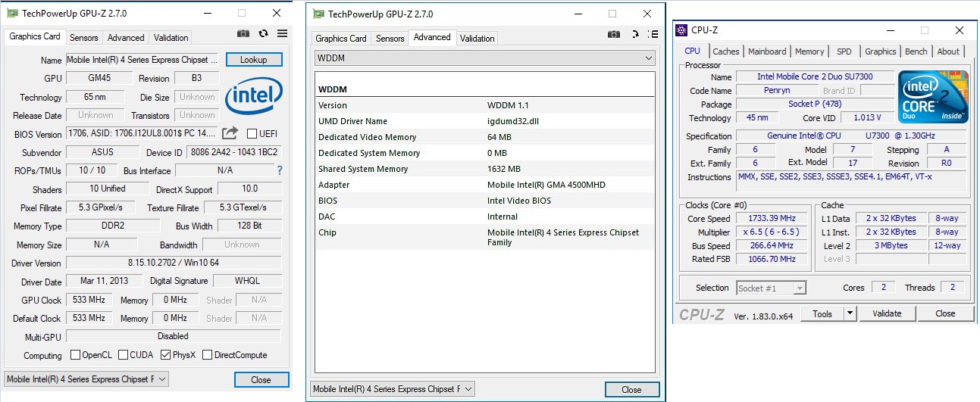
Task: Click the Level 2 cache 3 MBytes value
Action: [890, 245]
